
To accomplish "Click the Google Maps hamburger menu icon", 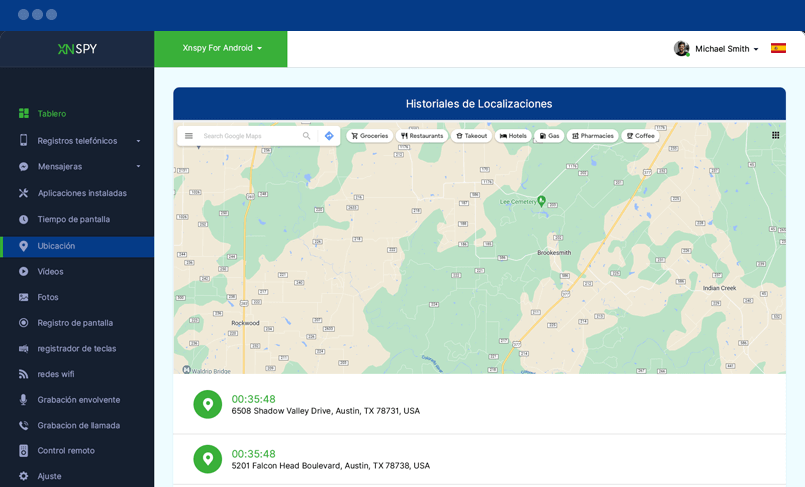I will tap(188, 136).
